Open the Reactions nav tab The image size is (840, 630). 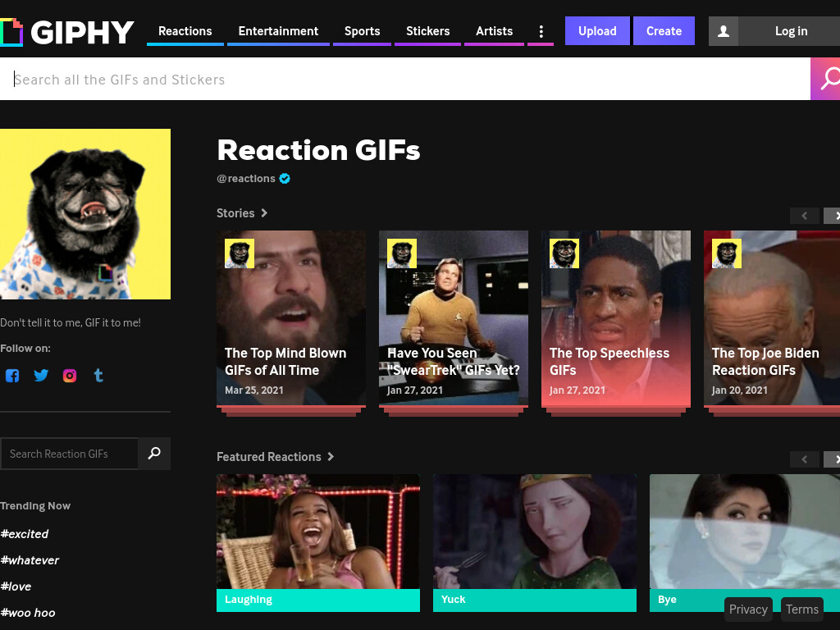tap(185, 31)
